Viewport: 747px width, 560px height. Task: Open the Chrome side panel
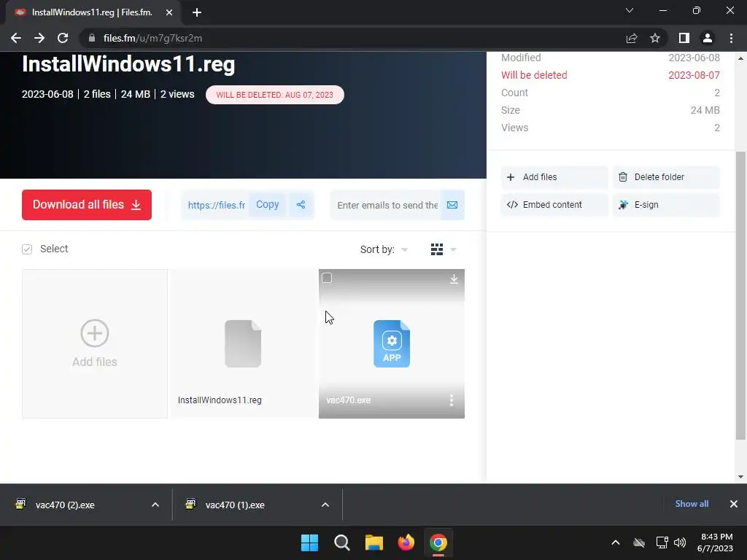pos(684,38)
